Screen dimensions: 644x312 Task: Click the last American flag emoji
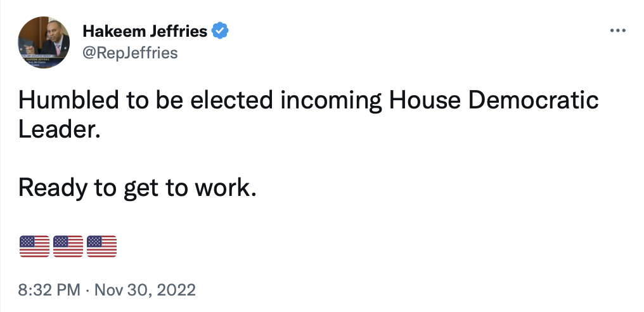101,246
